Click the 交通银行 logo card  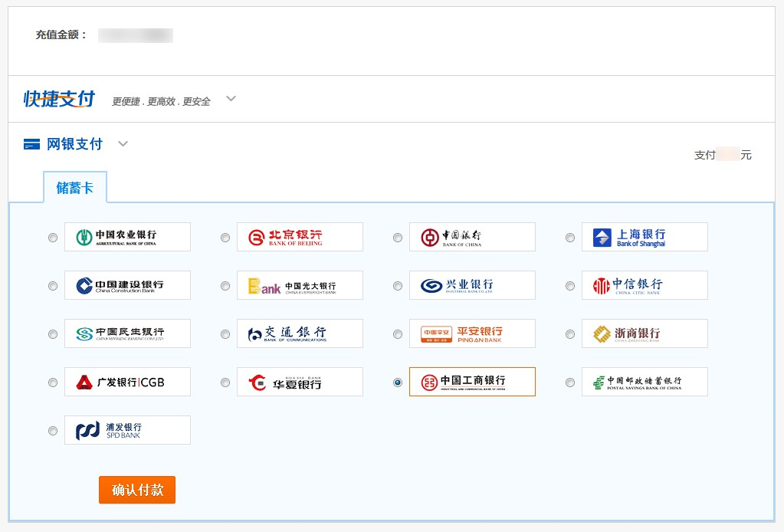[x=300, y=333]
